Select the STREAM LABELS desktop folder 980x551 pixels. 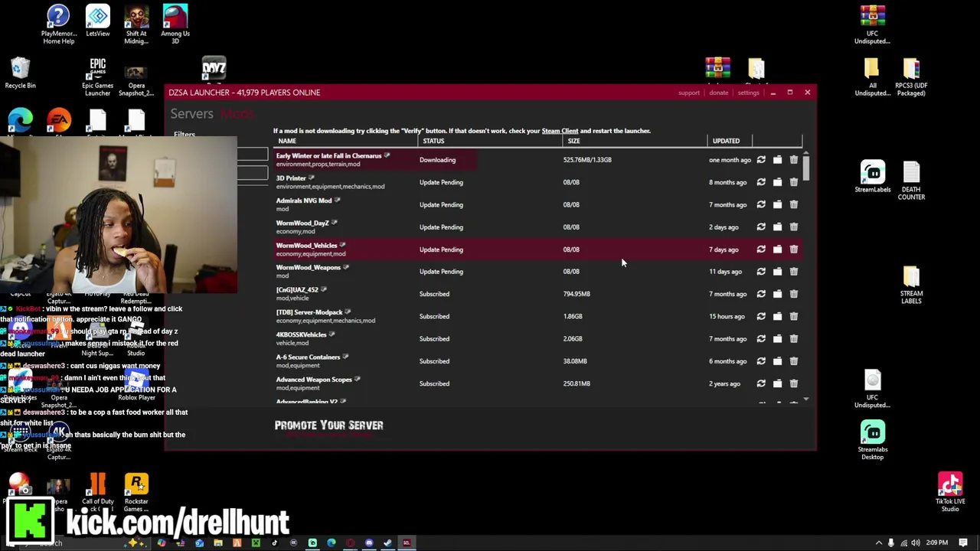(911, 285)
